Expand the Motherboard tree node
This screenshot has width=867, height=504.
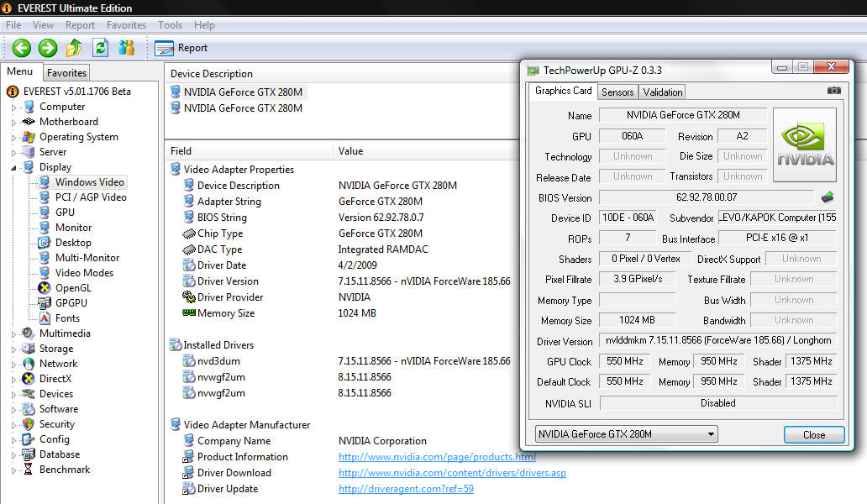(x=13, y=122)
